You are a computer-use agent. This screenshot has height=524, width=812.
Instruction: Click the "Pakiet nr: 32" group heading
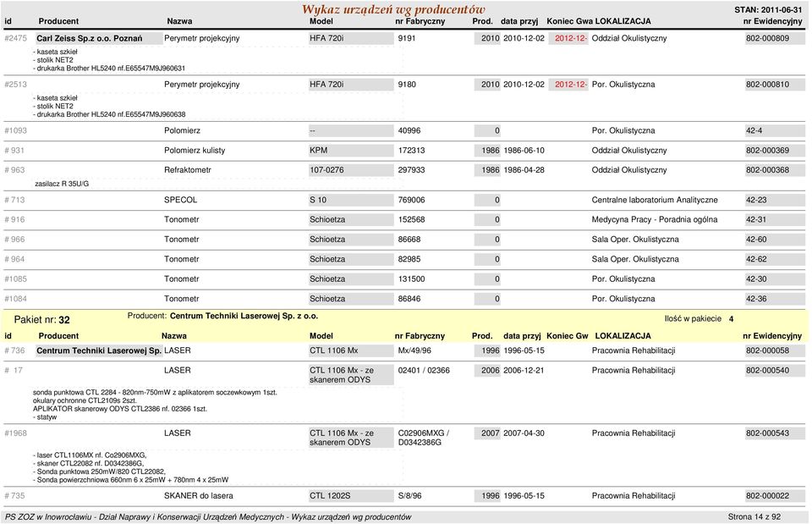pos(42,320)
